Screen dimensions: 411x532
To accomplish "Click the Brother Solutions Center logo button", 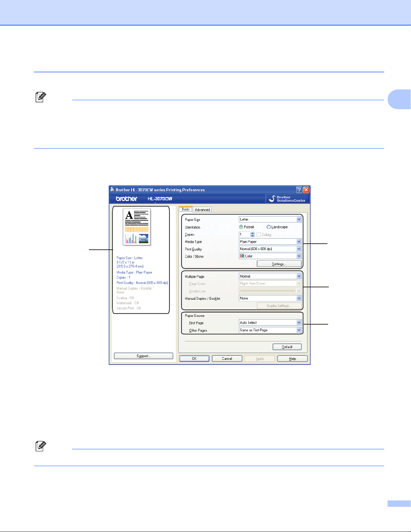I will click(287, 199).
